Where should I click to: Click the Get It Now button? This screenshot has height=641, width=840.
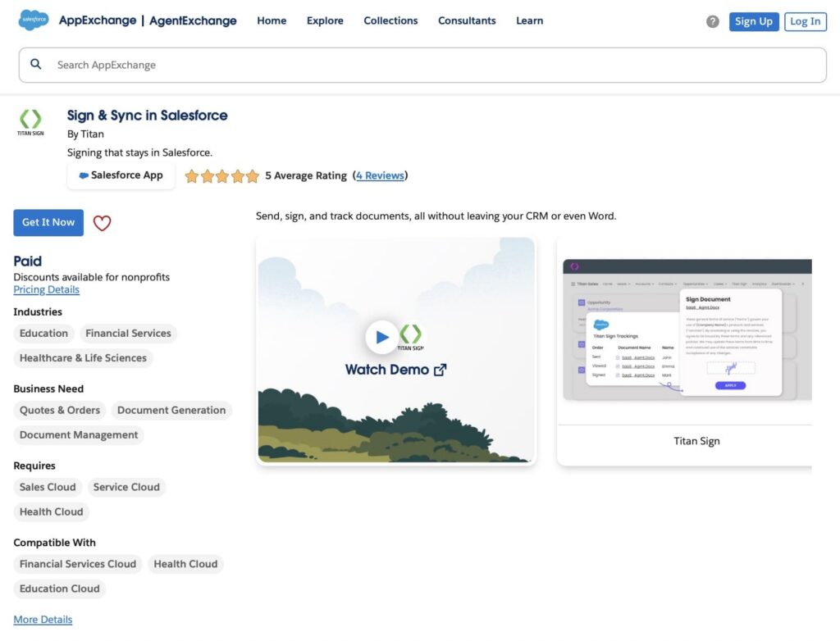pos(48,222)
